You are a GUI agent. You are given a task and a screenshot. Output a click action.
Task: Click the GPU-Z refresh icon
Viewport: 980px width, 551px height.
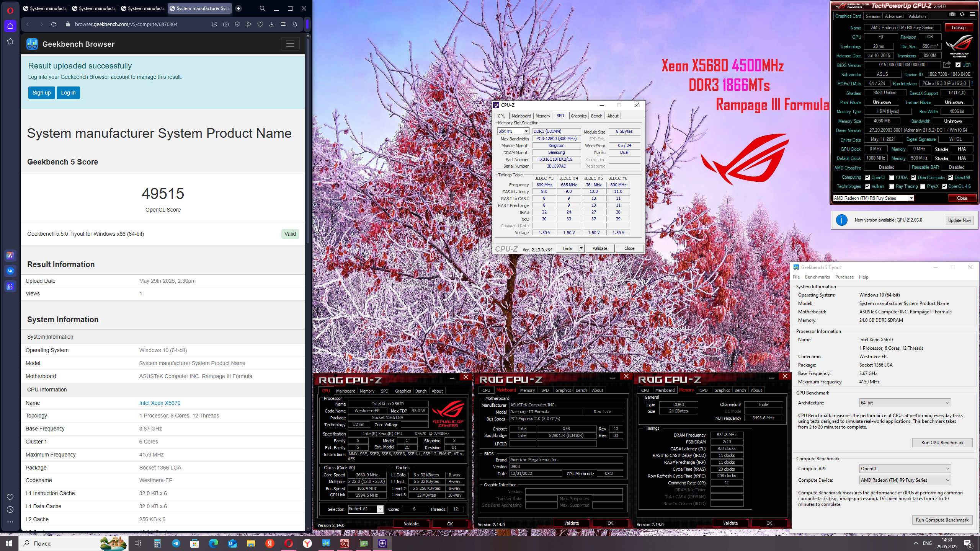pyautogui.click(x=962, y=15)
